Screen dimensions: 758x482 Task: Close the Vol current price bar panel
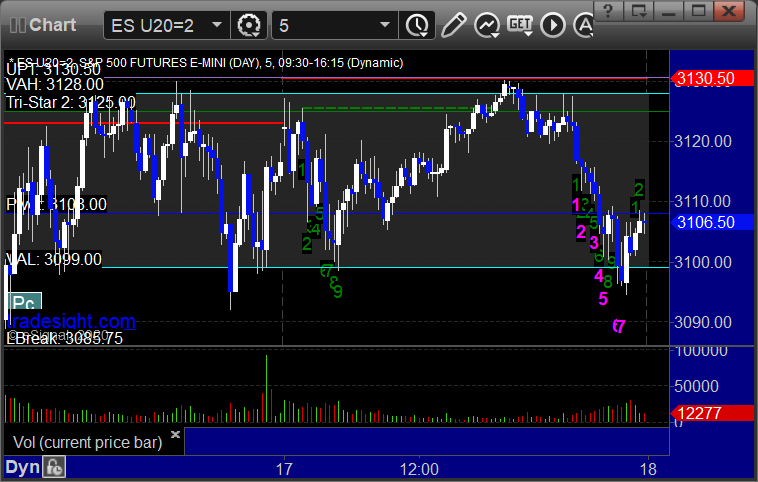coord(175,434)
